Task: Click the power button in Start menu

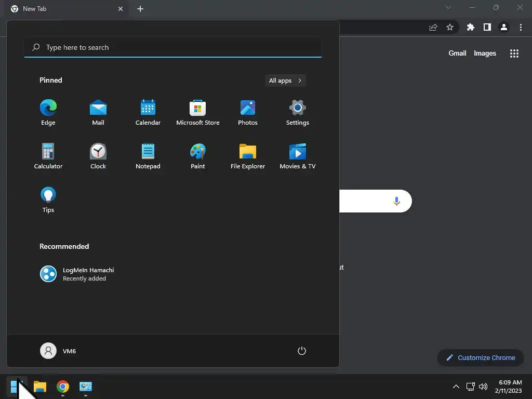Action: pos(302,351)
